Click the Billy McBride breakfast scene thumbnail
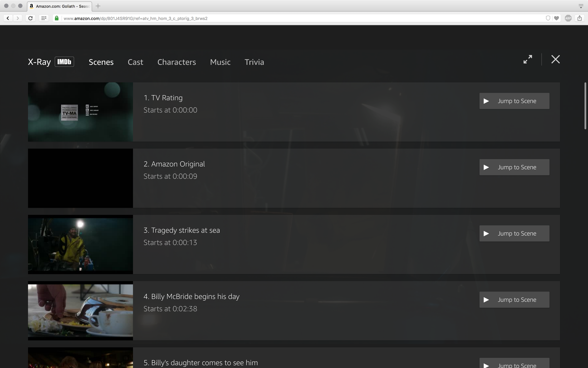 [80, 310]
